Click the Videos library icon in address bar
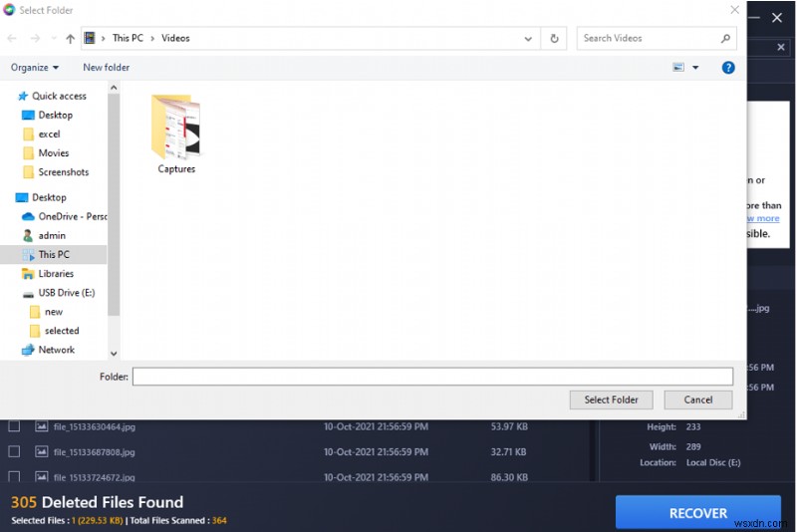 [90, 38]
